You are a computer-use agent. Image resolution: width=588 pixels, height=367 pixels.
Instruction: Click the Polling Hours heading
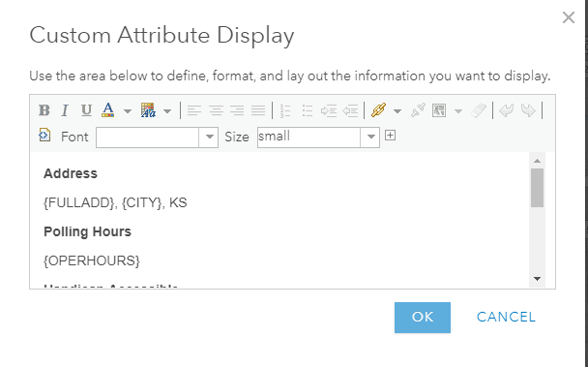pos(87,231)
